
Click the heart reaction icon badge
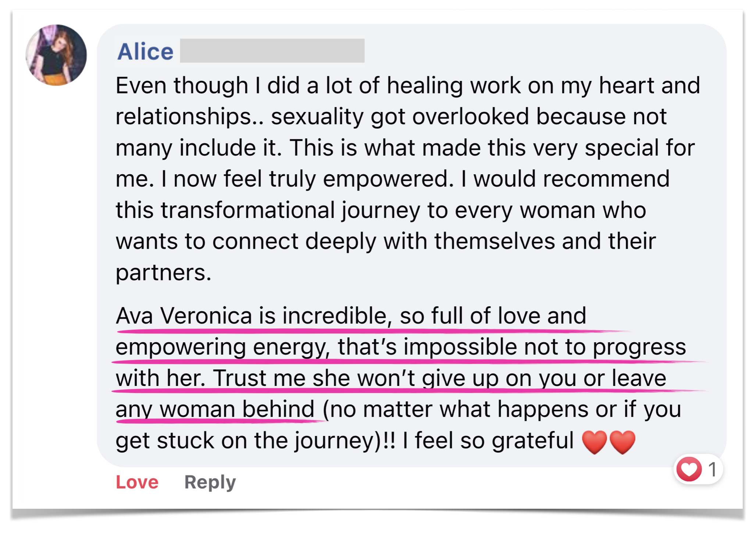pos(689,469)
